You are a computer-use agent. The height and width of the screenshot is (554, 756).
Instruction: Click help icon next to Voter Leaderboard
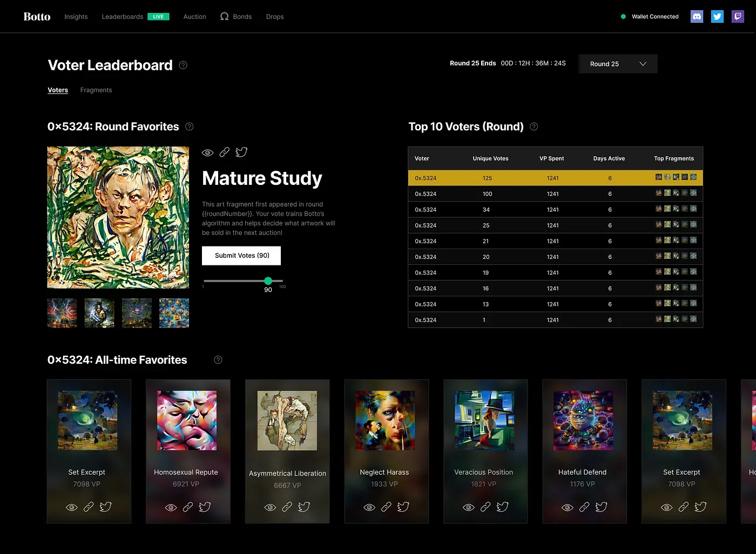pyautogui.click(x=183, y=65)
